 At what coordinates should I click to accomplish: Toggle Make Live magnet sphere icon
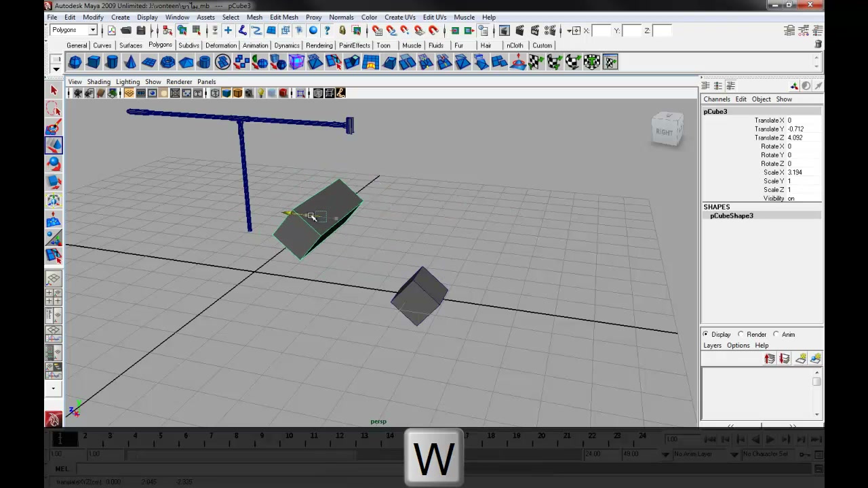coord(434,30)
